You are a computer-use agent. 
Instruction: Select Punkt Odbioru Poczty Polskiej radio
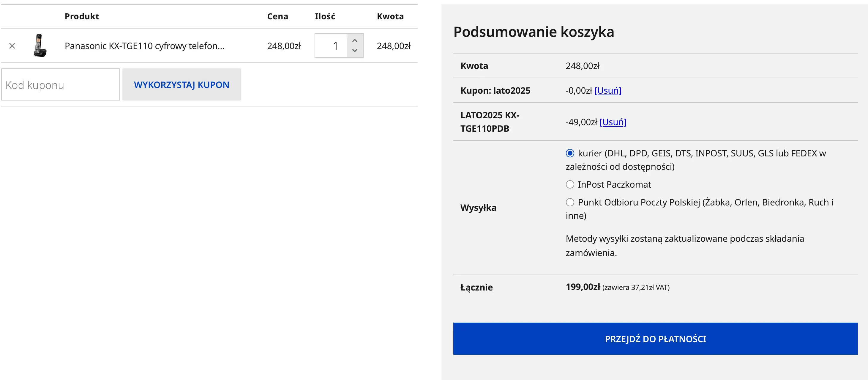click(x=570, y=202)
